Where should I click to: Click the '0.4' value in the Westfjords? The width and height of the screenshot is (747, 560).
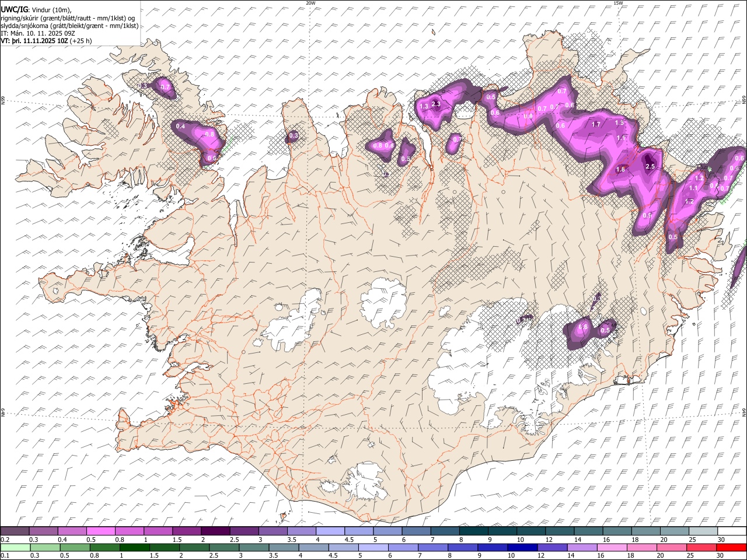coord(180,127)
